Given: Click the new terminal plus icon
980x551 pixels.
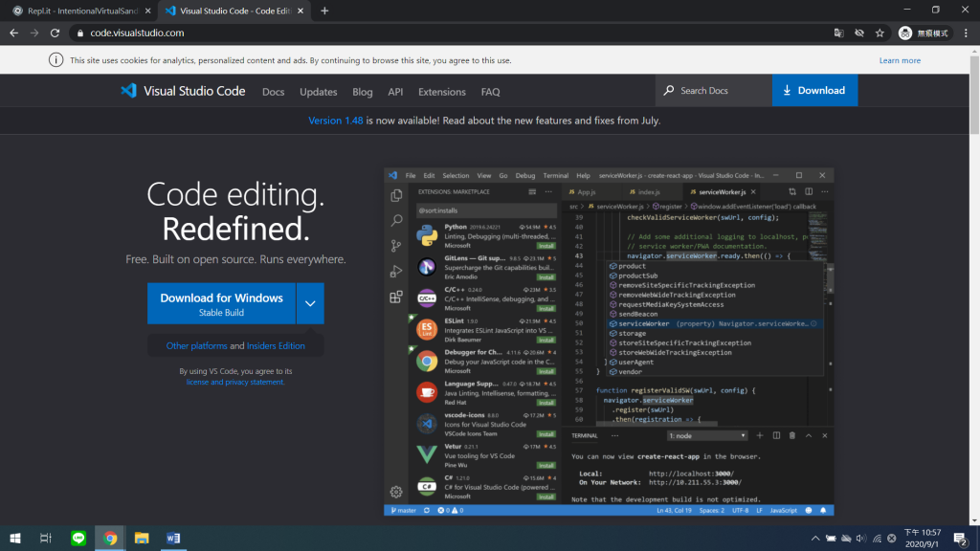Looking at the screenshot, I should 760,435.
